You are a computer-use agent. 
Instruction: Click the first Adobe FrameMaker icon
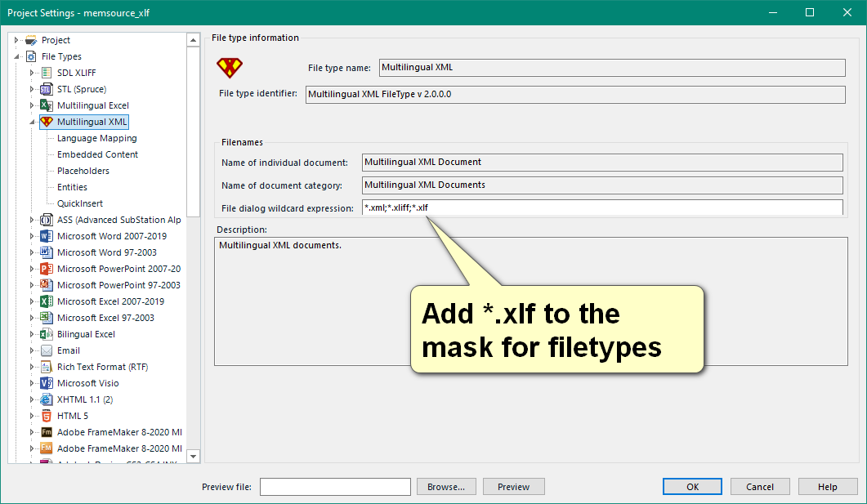point(47,432)
